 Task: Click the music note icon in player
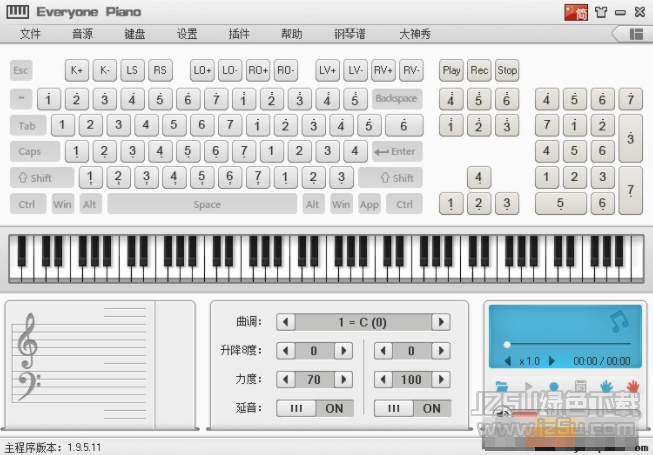coord(619,321)
